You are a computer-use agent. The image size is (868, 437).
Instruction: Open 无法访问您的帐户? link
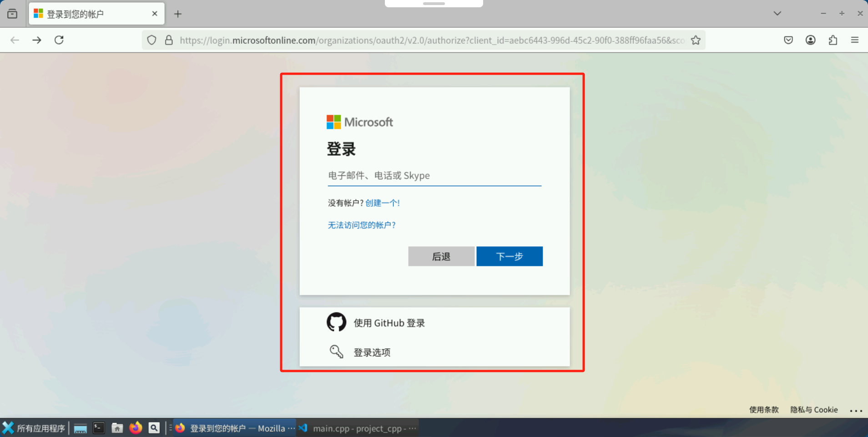click(x=362, y=225)
